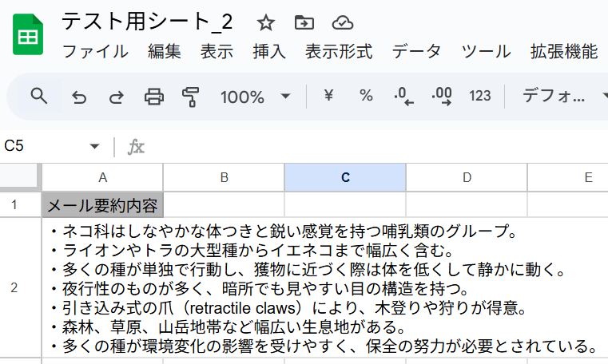Select column C header
608x364 pixels.
345,177
